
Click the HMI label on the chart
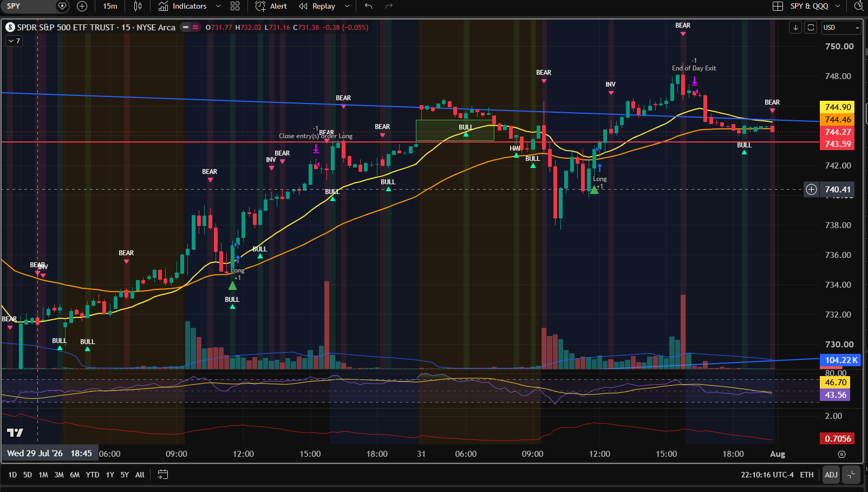point(514,148)
